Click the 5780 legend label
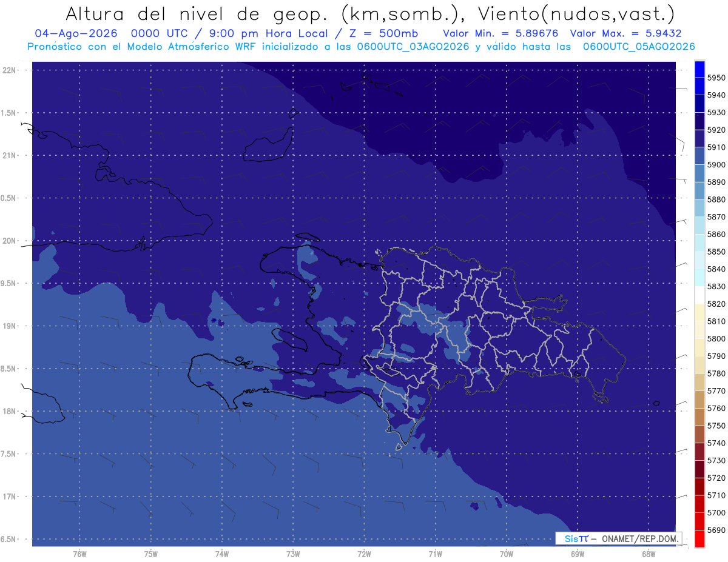The height and width of the screenshot is (562, 728). coord(716,373)
